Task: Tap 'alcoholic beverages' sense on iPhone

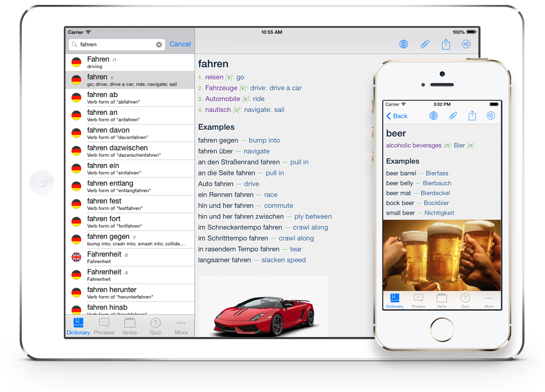Action: coord(414,145)
